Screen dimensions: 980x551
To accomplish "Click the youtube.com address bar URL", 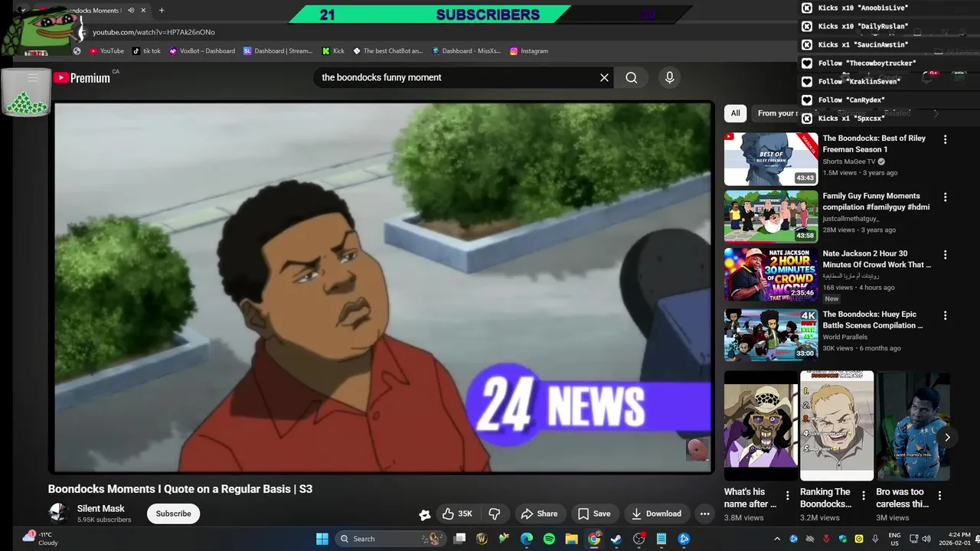I will (154, 32).
